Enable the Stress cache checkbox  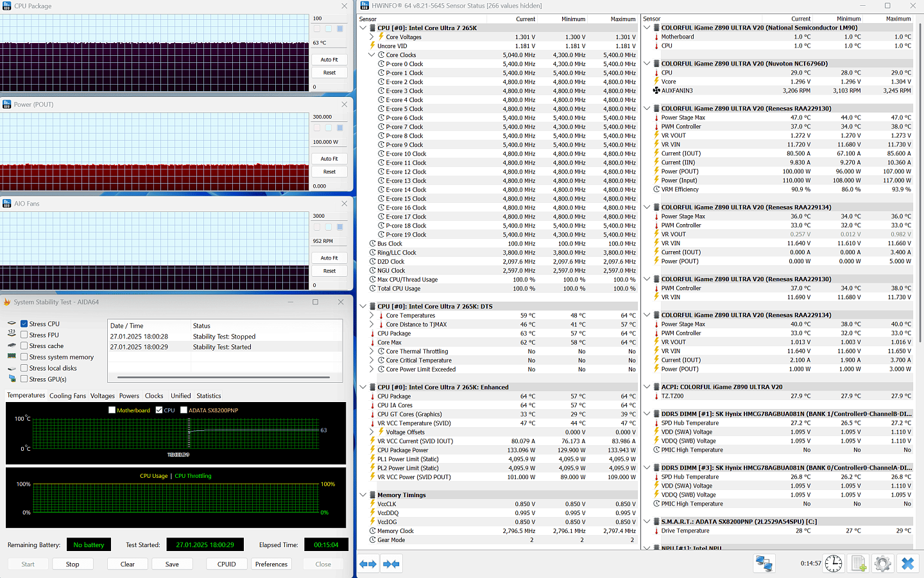(24, 346)
